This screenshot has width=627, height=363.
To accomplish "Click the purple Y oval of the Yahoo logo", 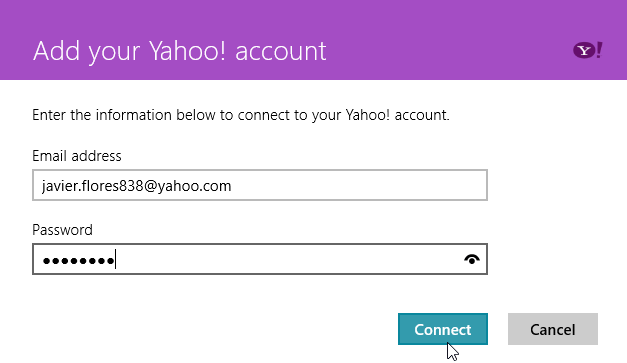I will (x=584, y=51).
